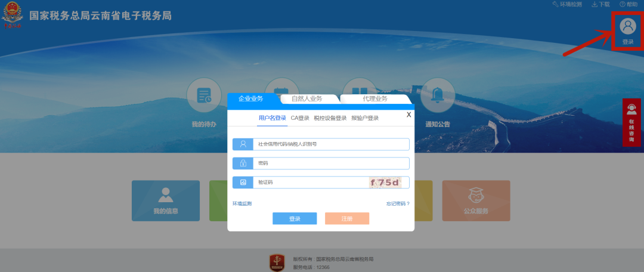This screenshot has height=272, width=644.
Task: Close the login dialog with X
Action: [408, 115]
